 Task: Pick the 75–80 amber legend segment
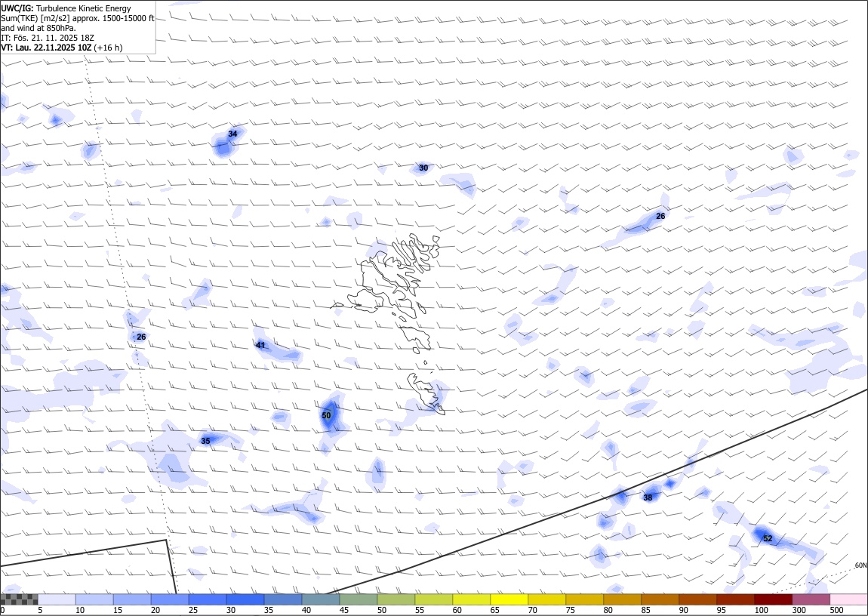(x=584, y=599)
